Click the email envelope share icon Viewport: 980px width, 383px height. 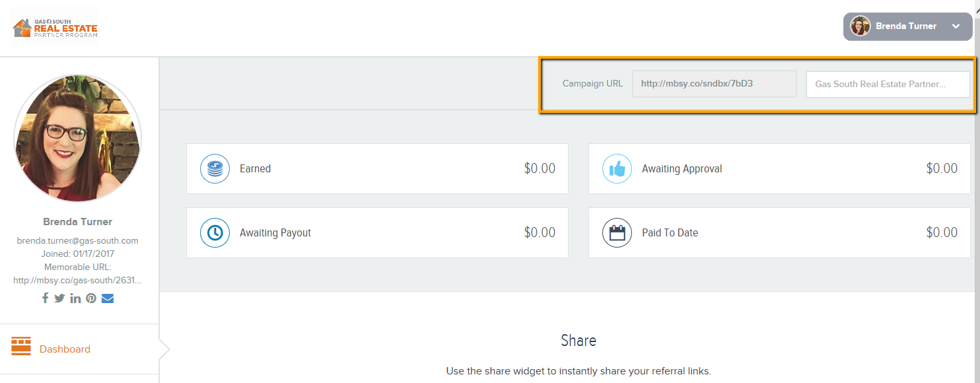108,298
